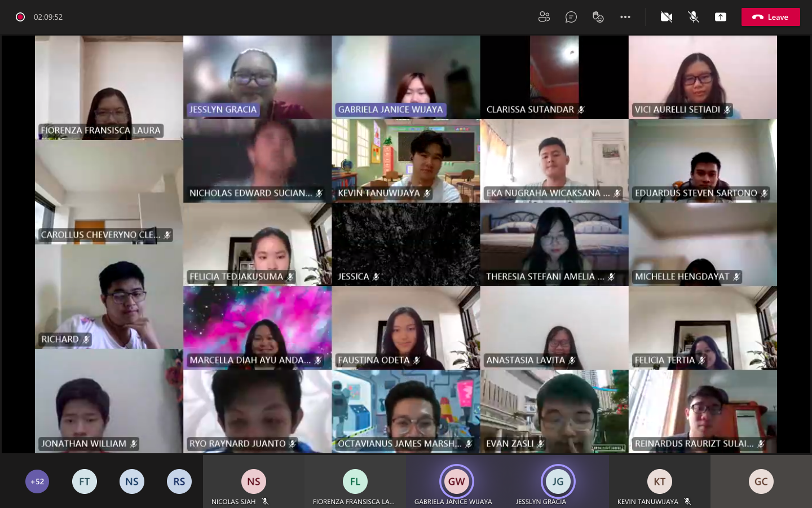Leave the meeting
The width and height of the screenshot is (812, 508).
pyautogui.click(x=770, y=17)
